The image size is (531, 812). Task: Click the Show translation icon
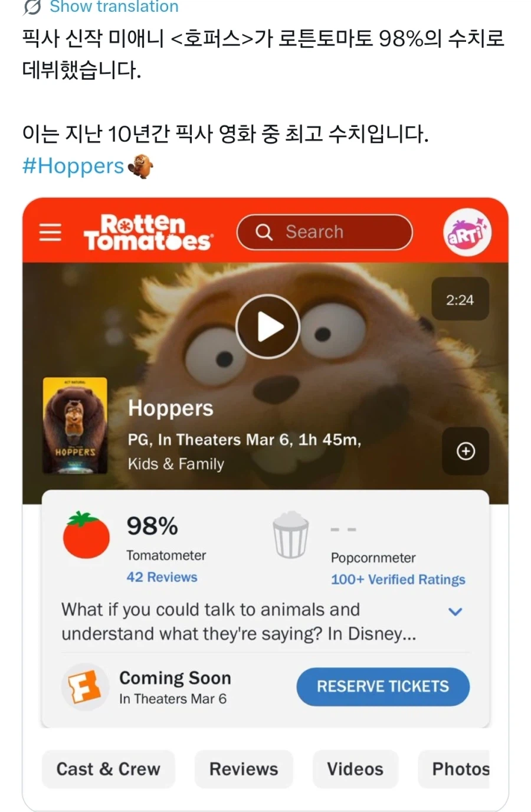pos(32,6)
